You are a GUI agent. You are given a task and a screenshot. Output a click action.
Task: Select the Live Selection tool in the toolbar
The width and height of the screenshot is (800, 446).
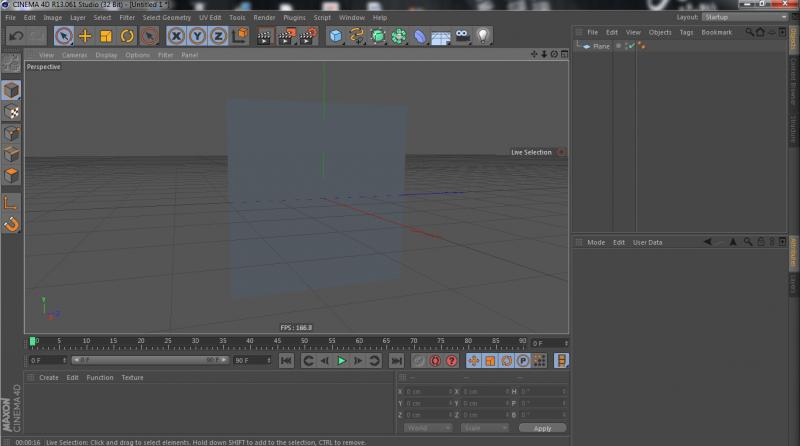[x=64, y=36]
